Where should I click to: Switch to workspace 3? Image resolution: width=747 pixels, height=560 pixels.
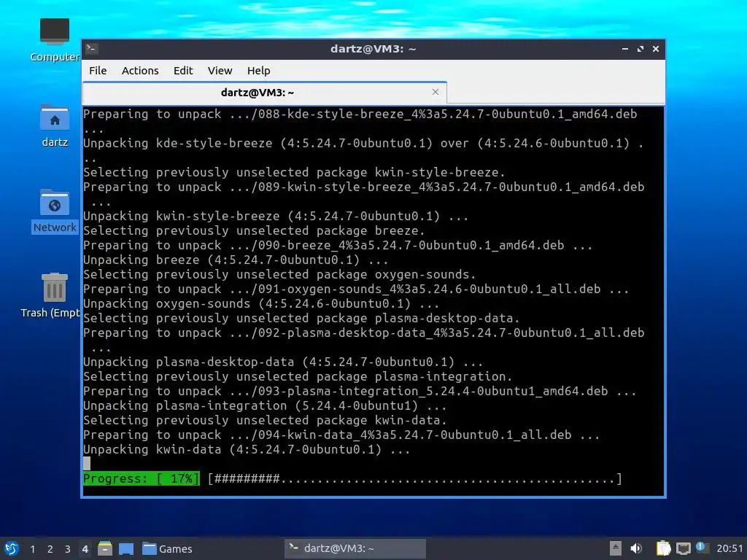coord(68,549)
